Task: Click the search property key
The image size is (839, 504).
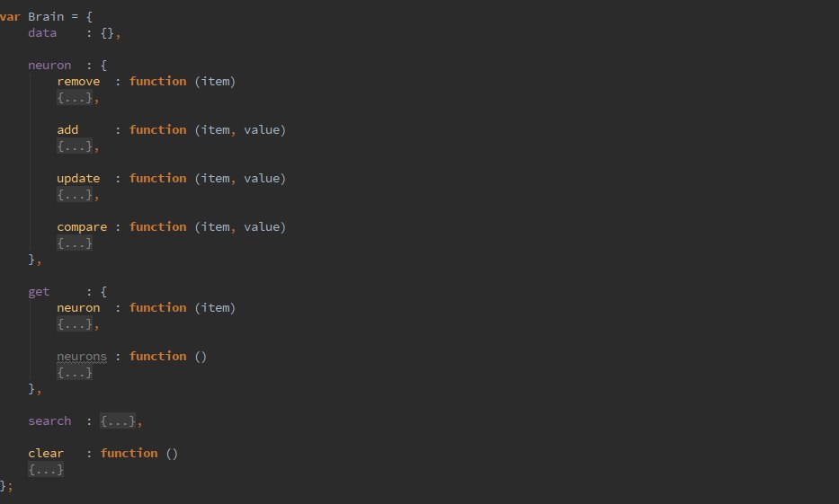Action: point(49,421)
